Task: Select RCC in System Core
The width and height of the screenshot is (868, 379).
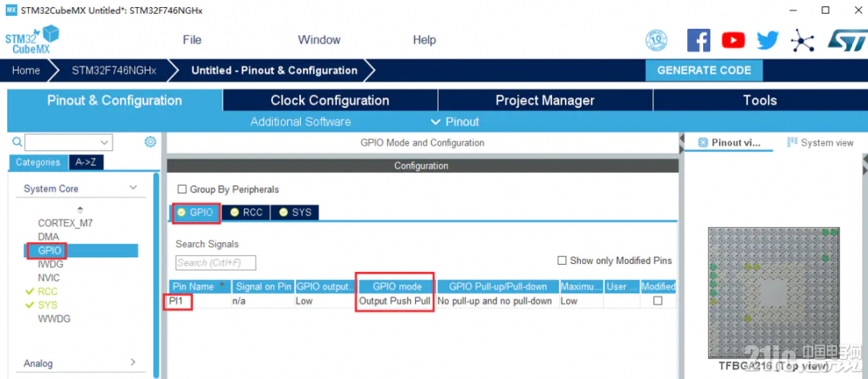Action: tap(47, 291)
